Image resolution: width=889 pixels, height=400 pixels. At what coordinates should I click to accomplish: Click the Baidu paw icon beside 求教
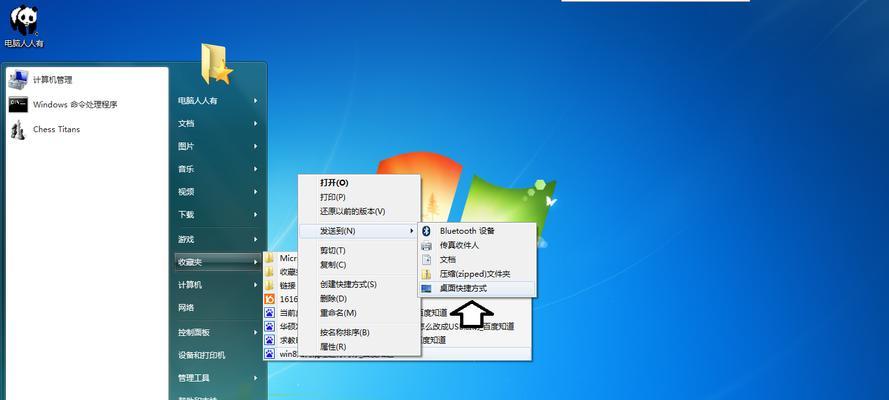click(x=270, y=340)
